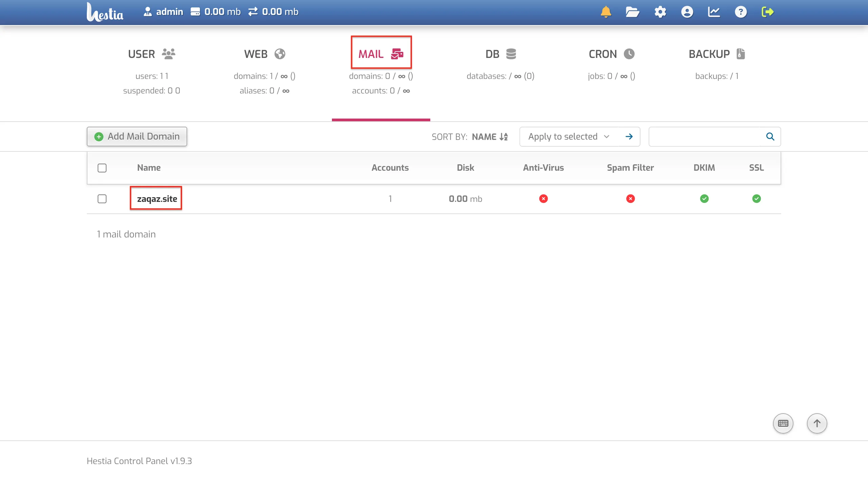The height and width of the screenshot is (481, 868).
Task: Click the Disk column header
Action: tap(466, 168)
